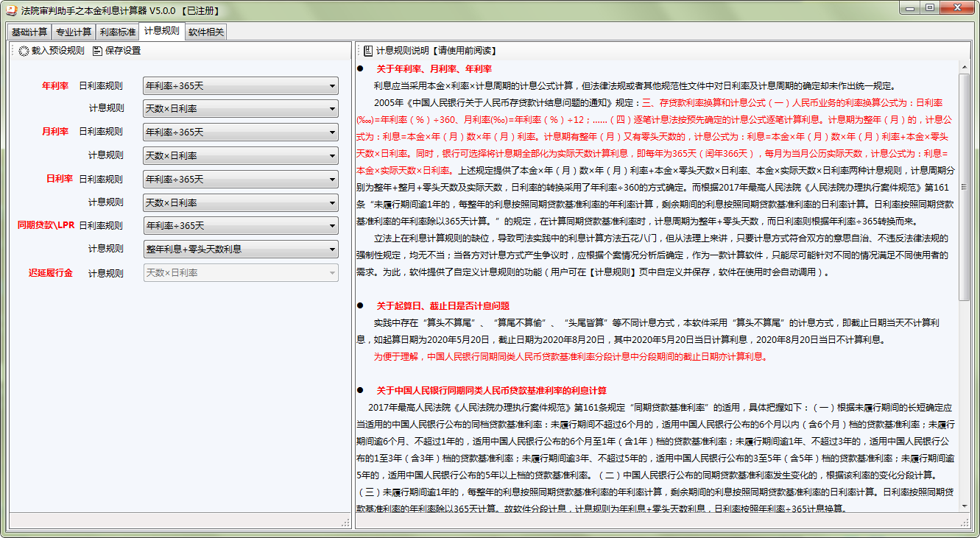Click the 载入预设规则 spinner icon

point(22,51)
